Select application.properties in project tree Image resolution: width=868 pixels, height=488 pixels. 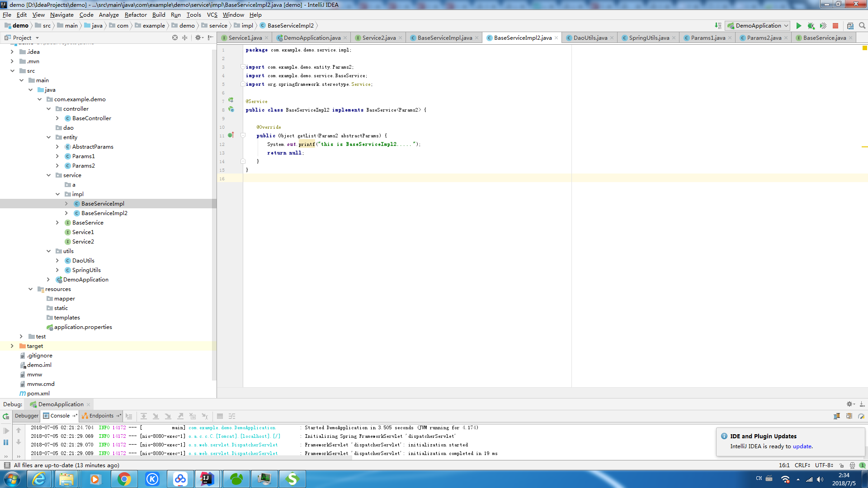tap(83, 327)
